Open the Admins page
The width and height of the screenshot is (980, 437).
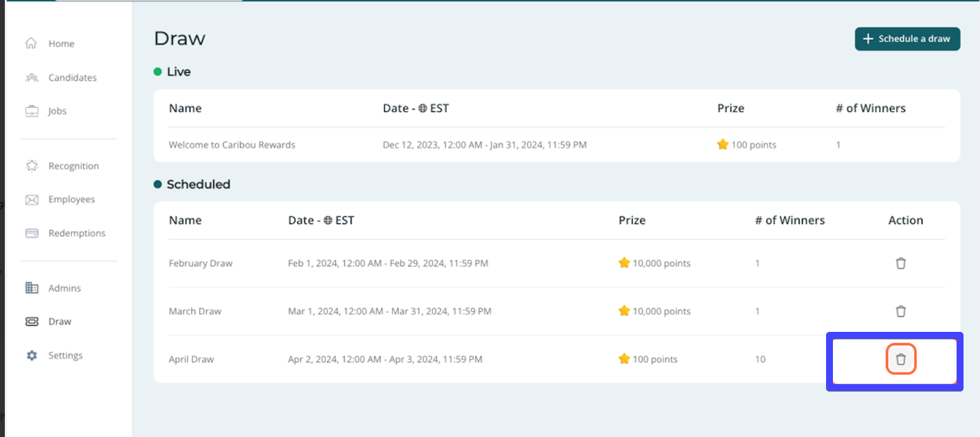click(x=65, y=288)
